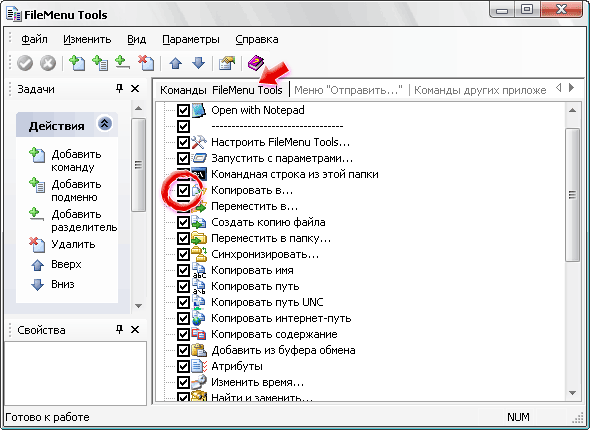Image resolution: width=590 pixels, height=430 pixels.
Task: Uncheck Настроить FileMenu Tools checkbox
Action: (183, 143)
